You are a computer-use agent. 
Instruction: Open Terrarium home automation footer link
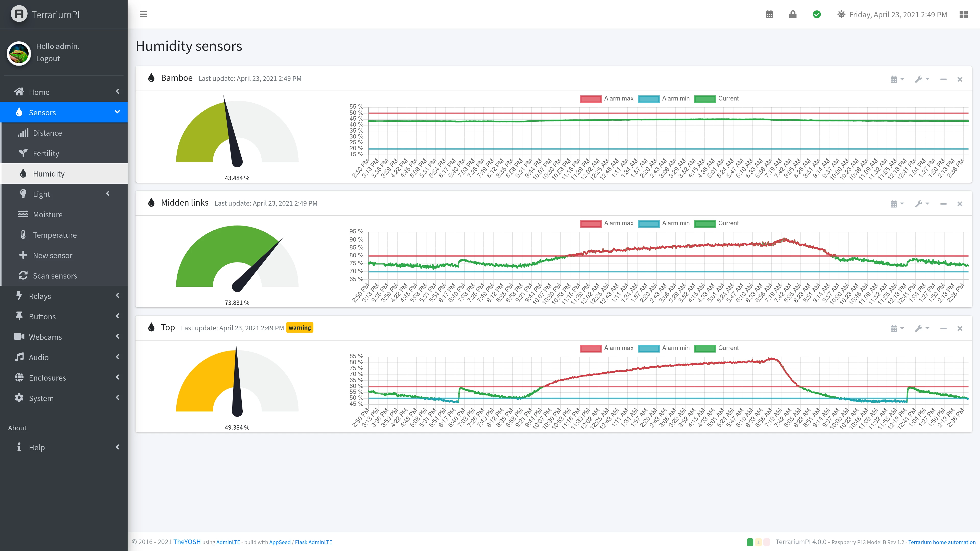tap(941, 542)
